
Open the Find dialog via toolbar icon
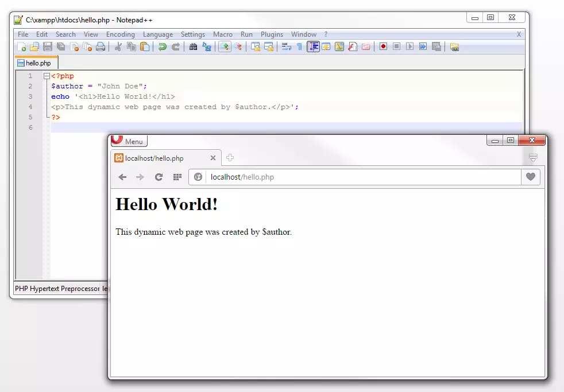click(194, 46)
